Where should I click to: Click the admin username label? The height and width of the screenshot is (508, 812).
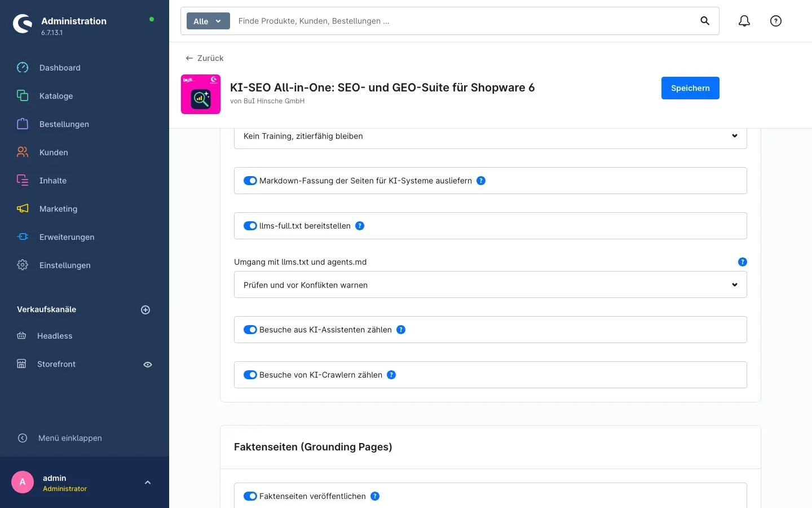click(x=54, y=478)
